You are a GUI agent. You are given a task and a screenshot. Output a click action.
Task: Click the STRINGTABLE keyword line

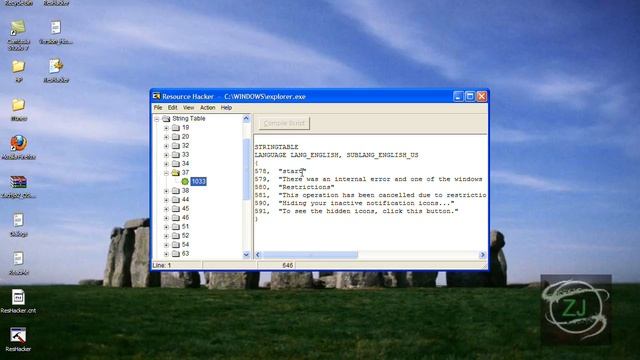point(277,147)
